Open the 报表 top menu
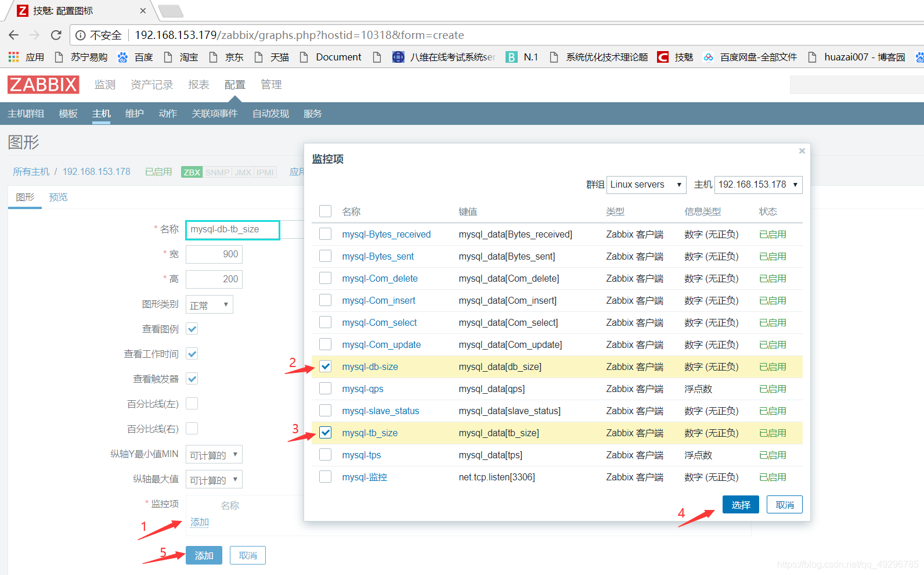924x575 pixels. tap(198, 85)
